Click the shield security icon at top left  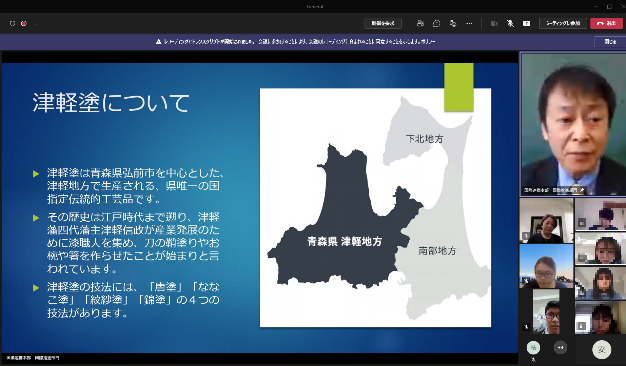point(12,24)
